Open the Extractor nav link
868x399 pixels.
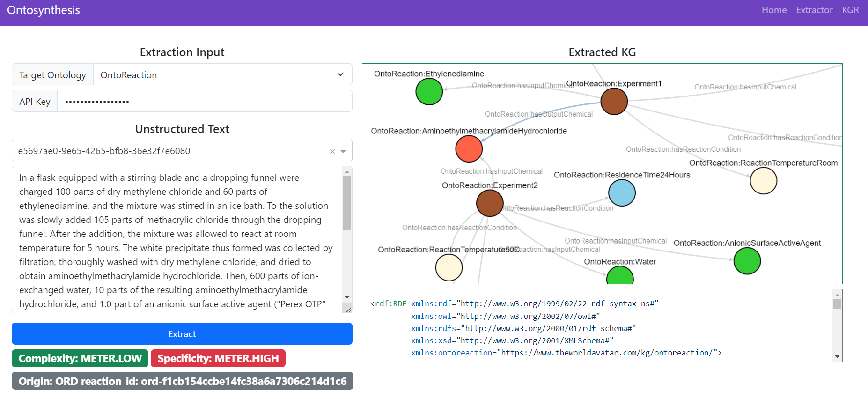pyautogui.click(x=814, y=10)
